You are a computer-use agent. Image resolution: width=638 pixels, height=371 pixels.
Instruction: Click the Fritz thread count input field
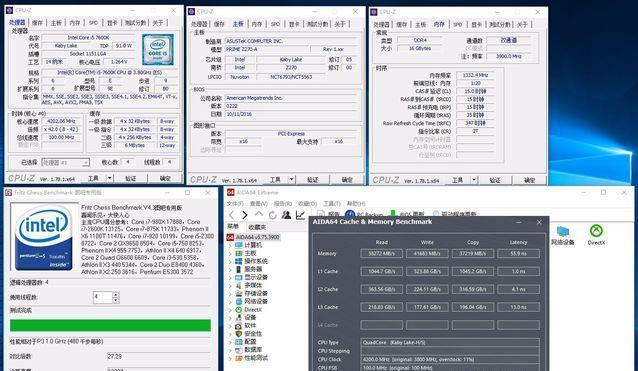pos(103,297)
